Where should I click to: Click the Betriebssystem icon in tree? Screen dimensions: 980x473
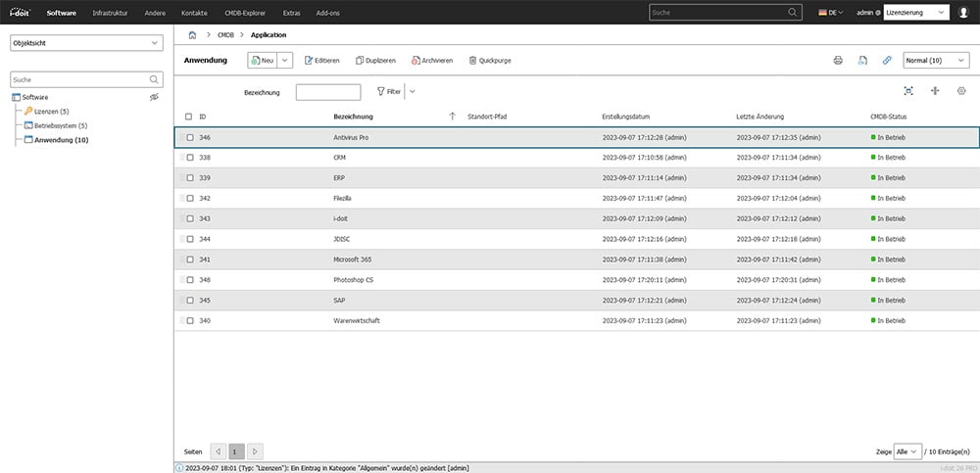click(28, 125)
